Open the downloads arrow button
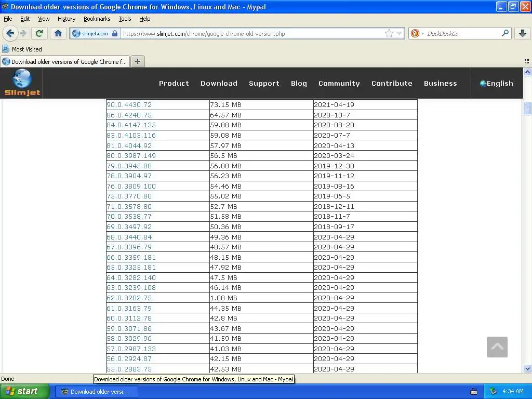The image size is (532, 399). click(523, 33)
